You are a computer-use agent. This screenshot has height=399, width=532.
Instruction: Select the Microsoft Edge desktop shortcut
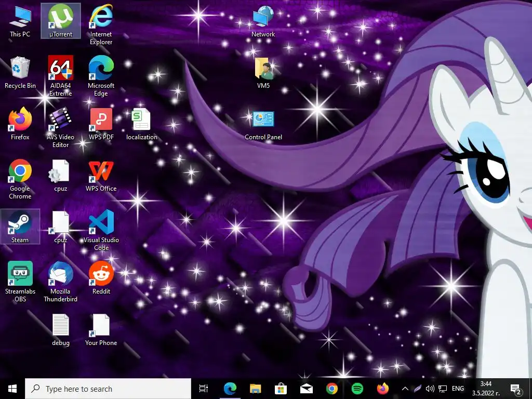pos(101,76)
